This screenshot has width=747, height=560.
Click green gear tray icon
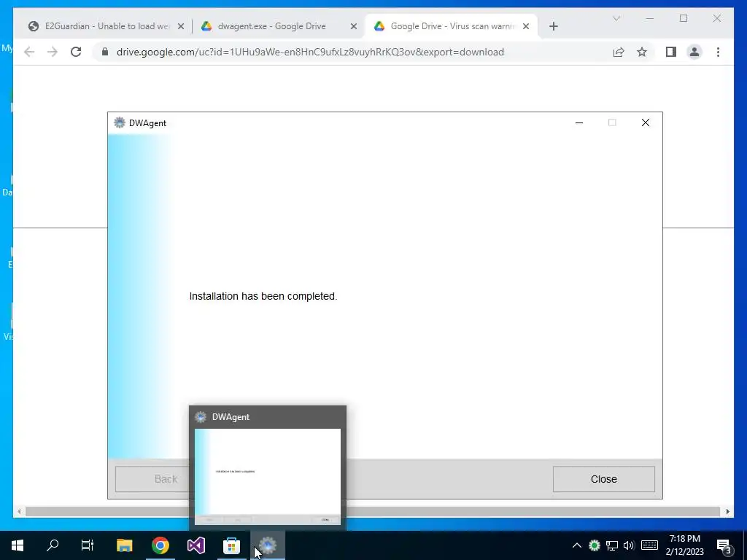coord(594,545)
